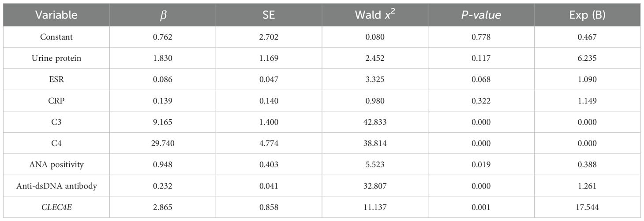644x221 pixels.
Task: Click the Variable column header
Action: 57,15
